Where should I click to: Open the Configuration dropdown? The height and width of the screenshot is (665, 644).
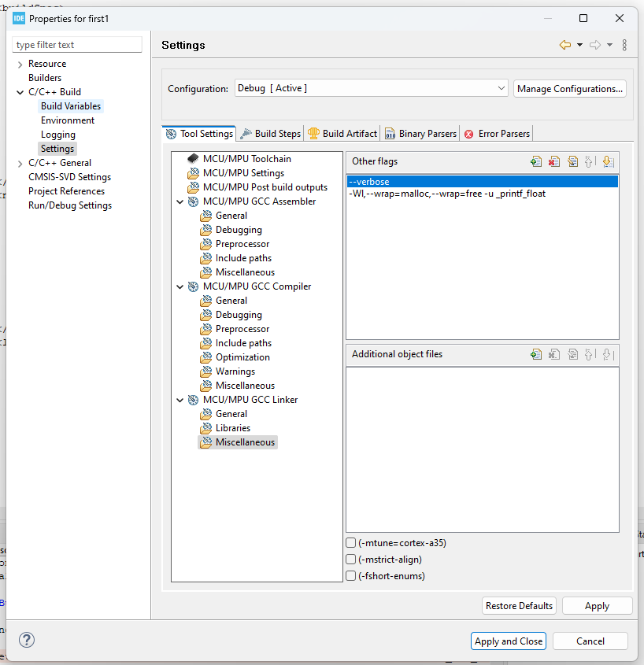point(502,88)
